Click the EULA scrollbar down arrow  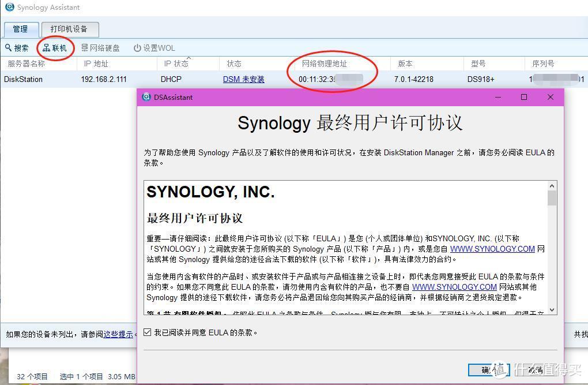pyautogui.click(x=552, y=310)
